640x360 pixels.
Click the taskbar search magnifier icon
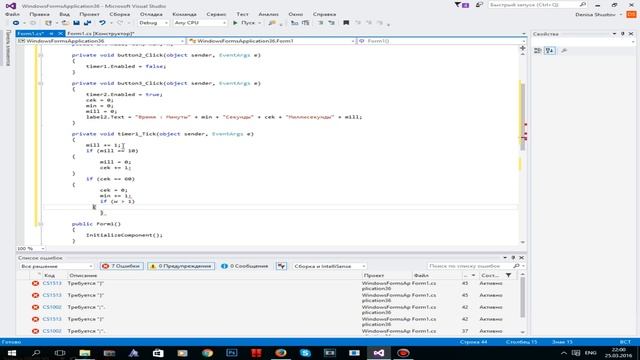point(36,353)
